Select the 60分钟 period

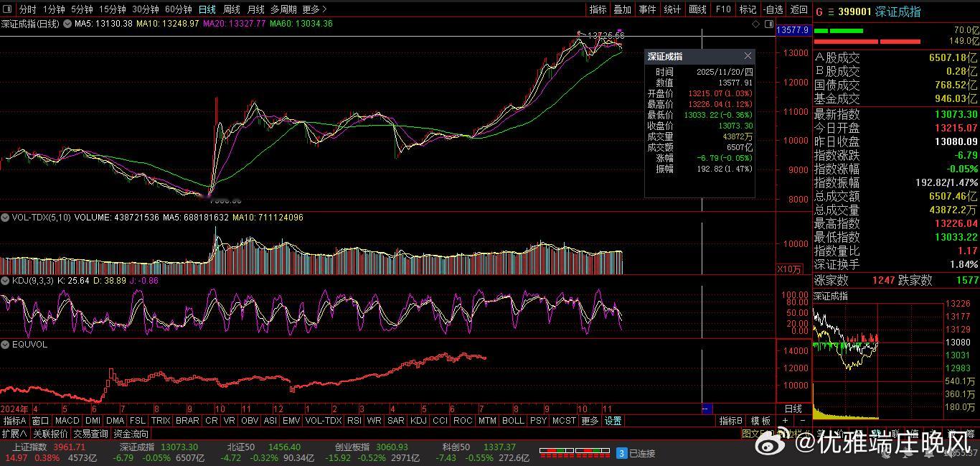pyautogui.click(x=178, y=9)
